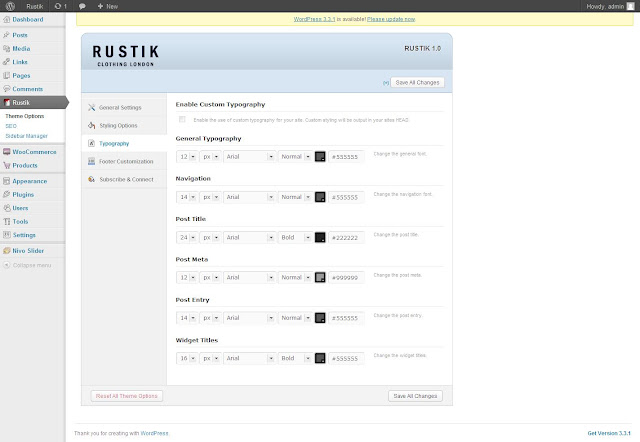
Task: Click the Appearance icon in sidebar
Action: pyautogui.click(x=7, y=181)
